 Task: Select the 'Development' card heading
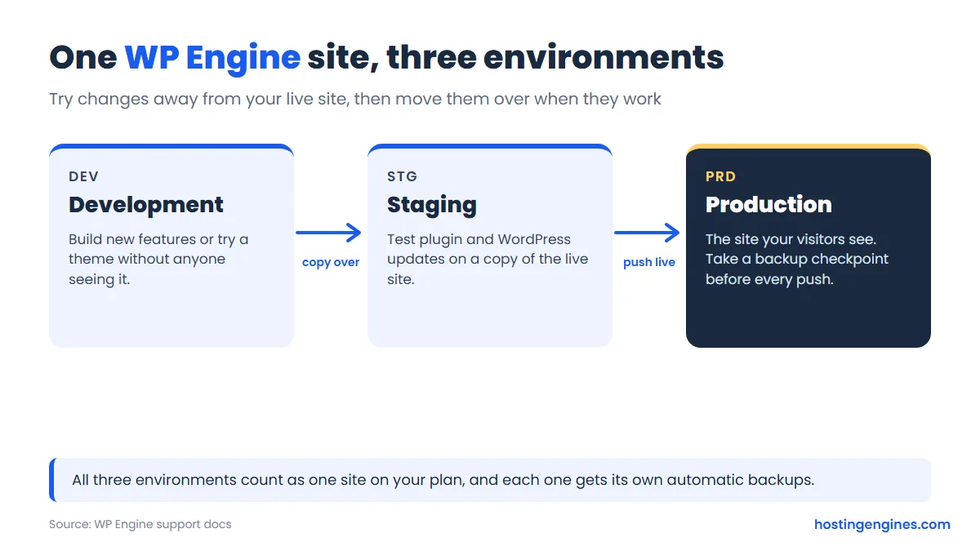[146, 204]
